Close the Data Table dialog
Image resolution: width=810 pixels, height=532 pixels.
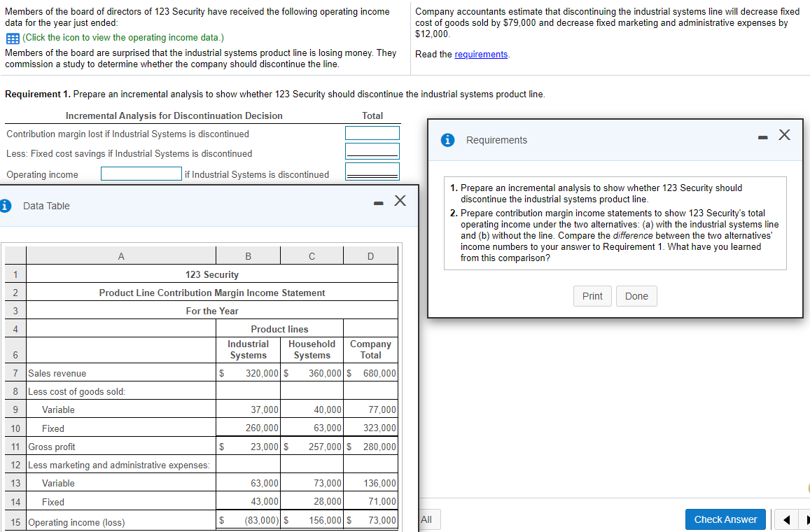point(400,200)
